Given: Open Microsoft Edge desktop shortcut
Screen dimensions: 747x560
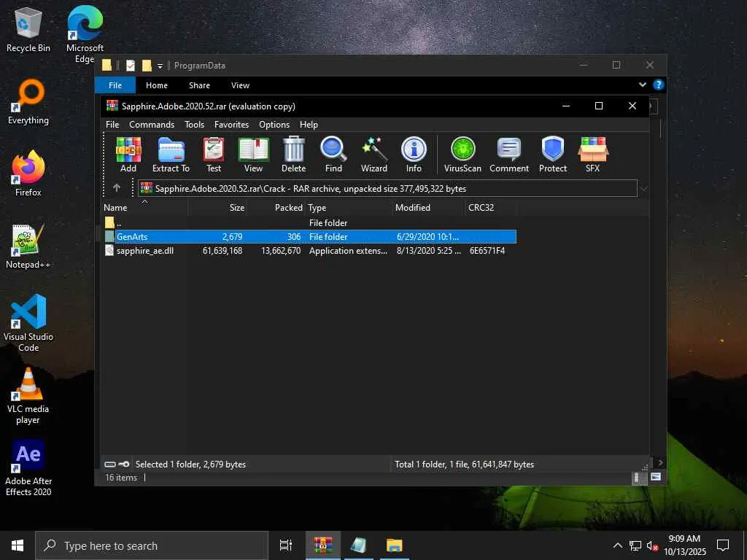Looking at the screenshot, I should click(85, 34).
